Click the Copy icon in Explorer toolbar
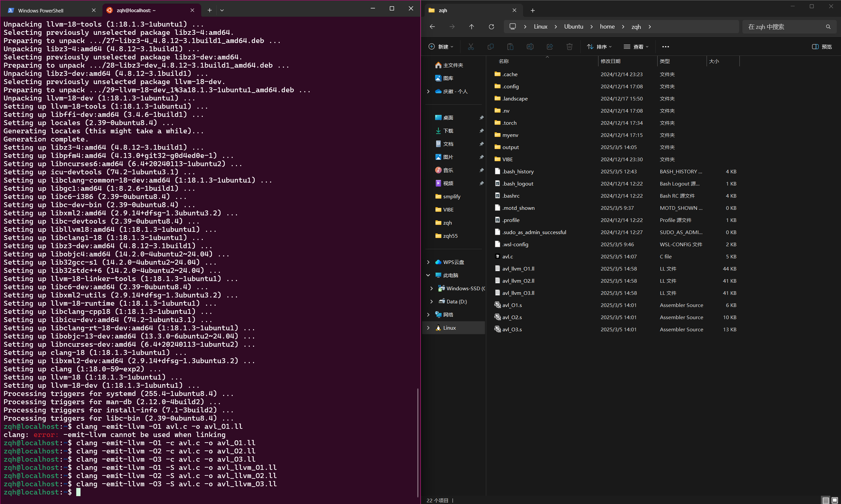Viewport: 841px width, 504px height. (x=490, y=47)
